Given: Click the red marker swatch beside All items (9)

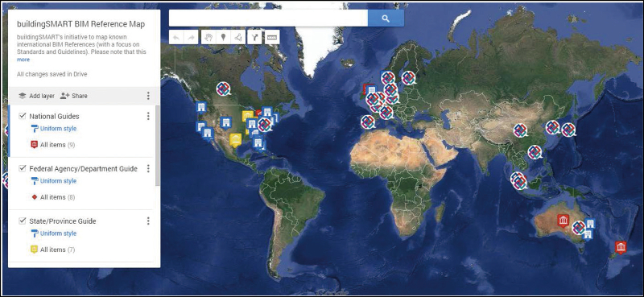Looking at the screenshot, I should (35, 145).
